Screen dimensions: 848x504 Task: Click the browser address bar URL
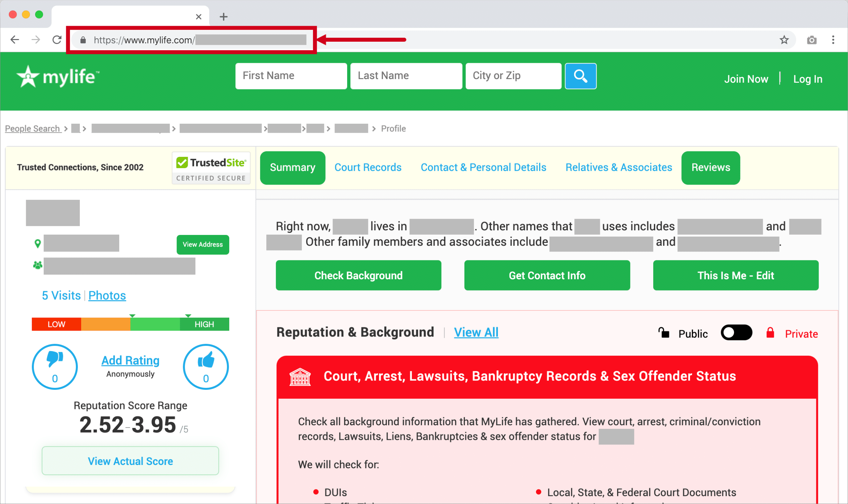click(200, 40)
